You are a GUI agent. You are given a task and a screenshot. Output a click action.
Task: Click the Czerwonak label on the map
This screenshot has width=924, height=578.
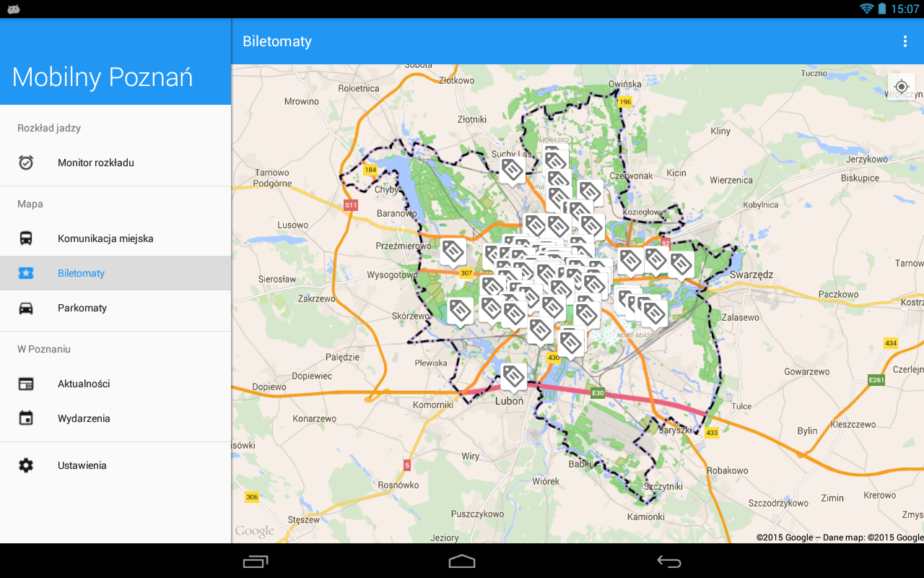632,176
